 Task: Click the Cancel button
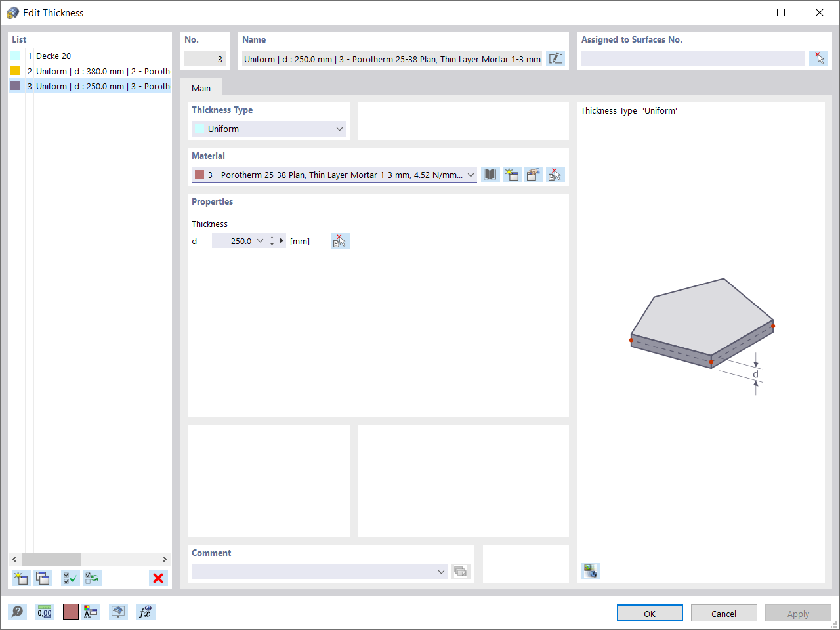(724, 614)
